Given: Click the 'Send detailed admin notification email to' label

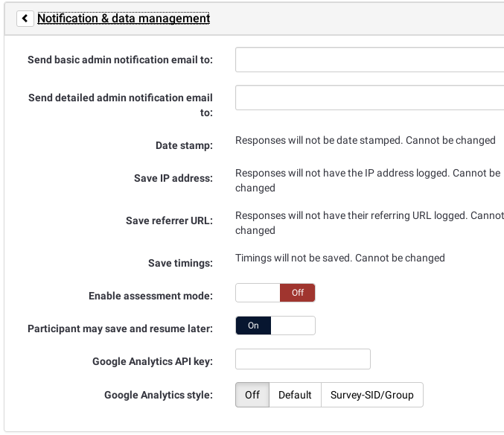Looking at the screenshot, I should coord(120,105).
